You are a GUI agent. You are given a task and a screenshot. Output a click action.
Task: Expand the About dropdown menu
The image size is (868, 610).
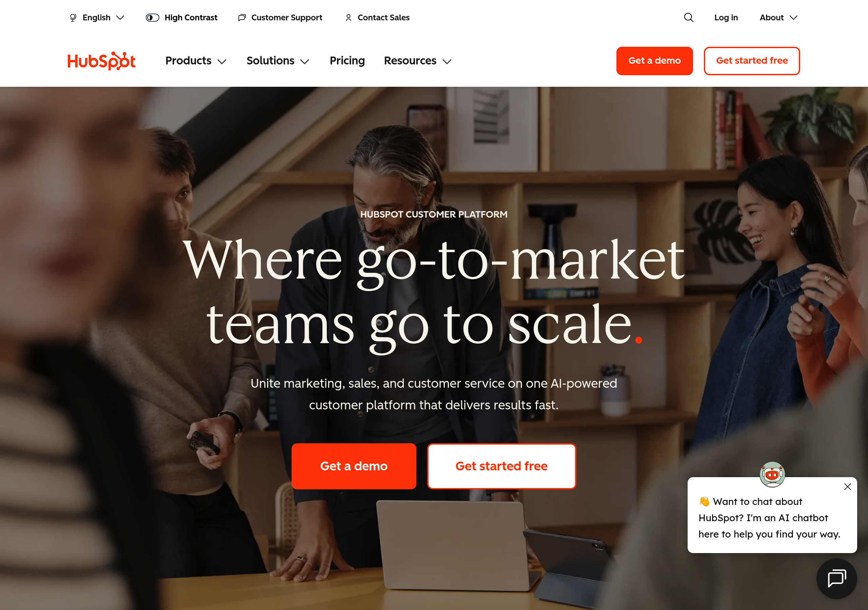click(778, 18)
